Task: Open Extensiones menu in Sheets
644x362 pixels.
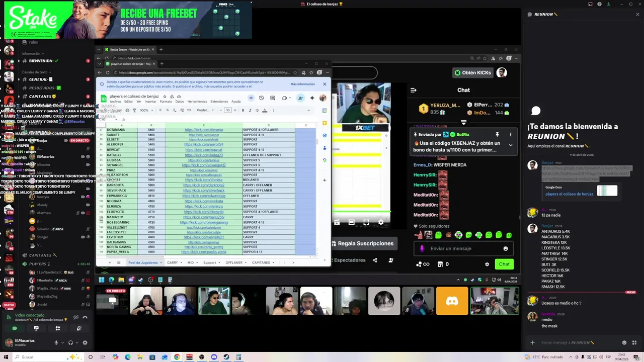Action: point(219,102)
